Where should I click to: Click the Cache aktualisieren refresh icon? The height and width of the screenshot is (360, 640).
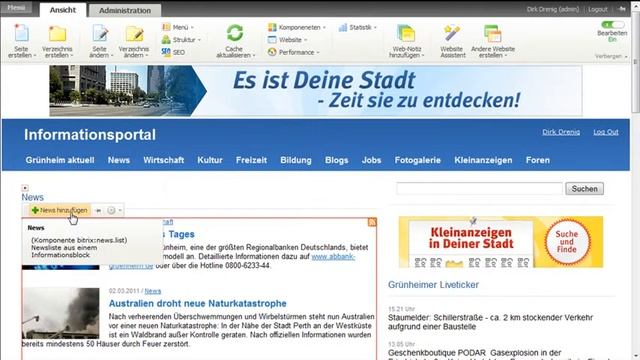pyautogui.click(x=235, y=33)
